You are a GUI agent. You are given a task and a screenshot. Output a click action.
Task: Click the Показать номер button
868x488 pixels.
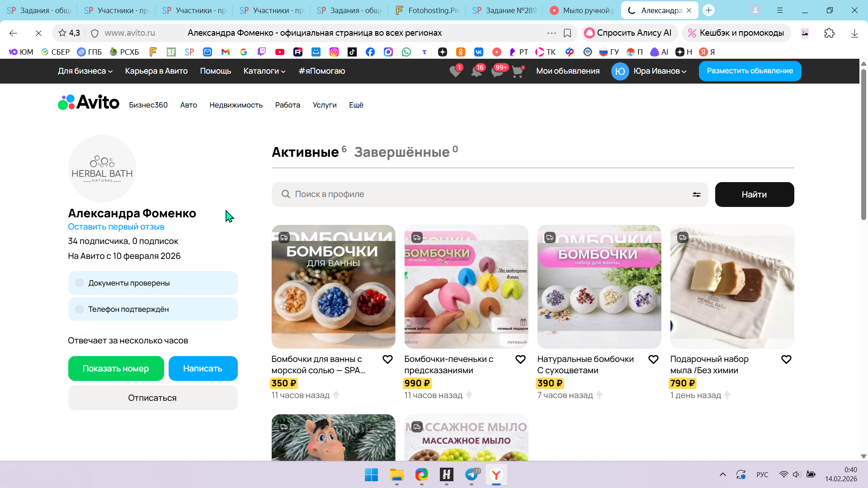(x=116, y=368)
